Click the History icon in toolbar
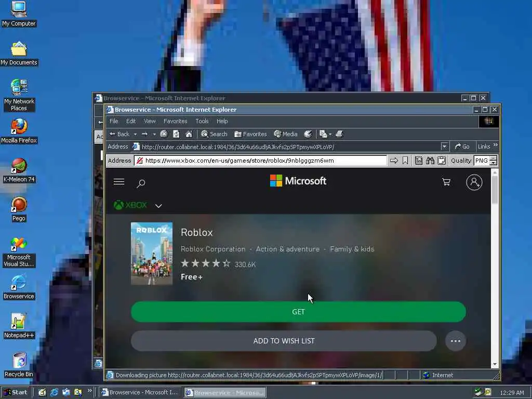 (308, 134)
